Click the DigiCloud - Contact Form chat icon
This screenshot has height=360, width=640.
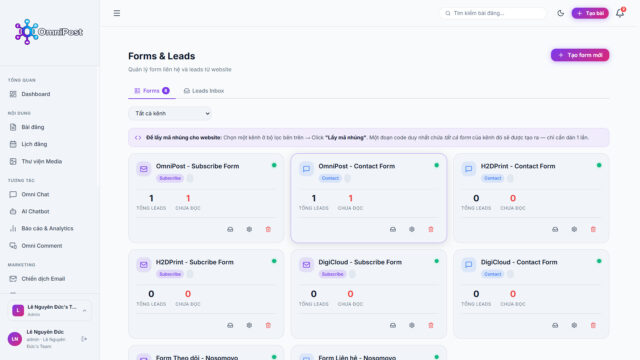pos(469,264)
